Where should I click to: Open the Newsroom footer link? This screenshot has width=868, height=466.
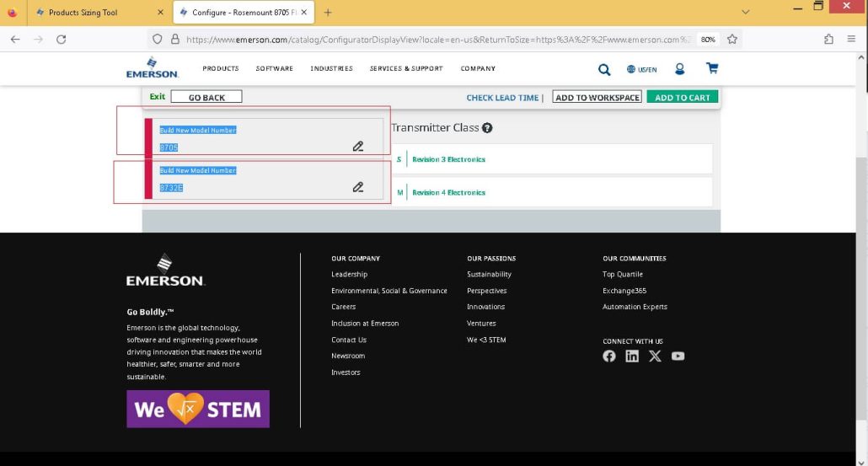click(348, 356)
